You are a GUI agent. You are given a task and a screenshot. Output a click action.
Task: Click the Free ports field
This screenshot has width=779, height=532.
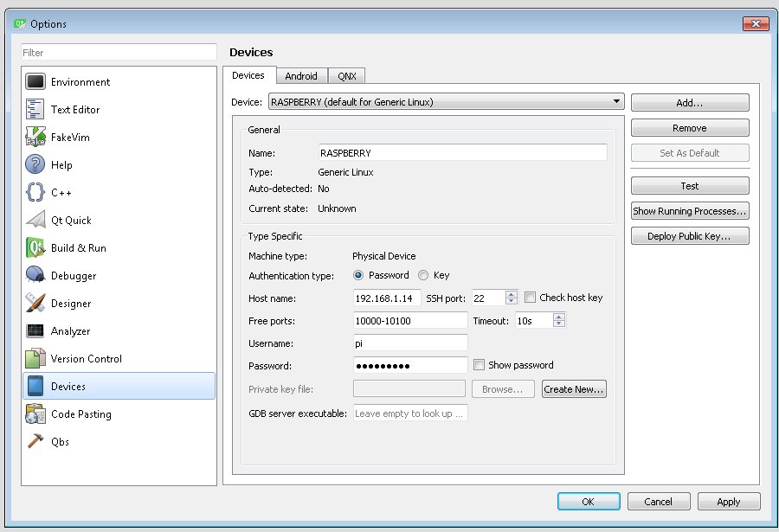pyautogui.click(x=410, y=320)
